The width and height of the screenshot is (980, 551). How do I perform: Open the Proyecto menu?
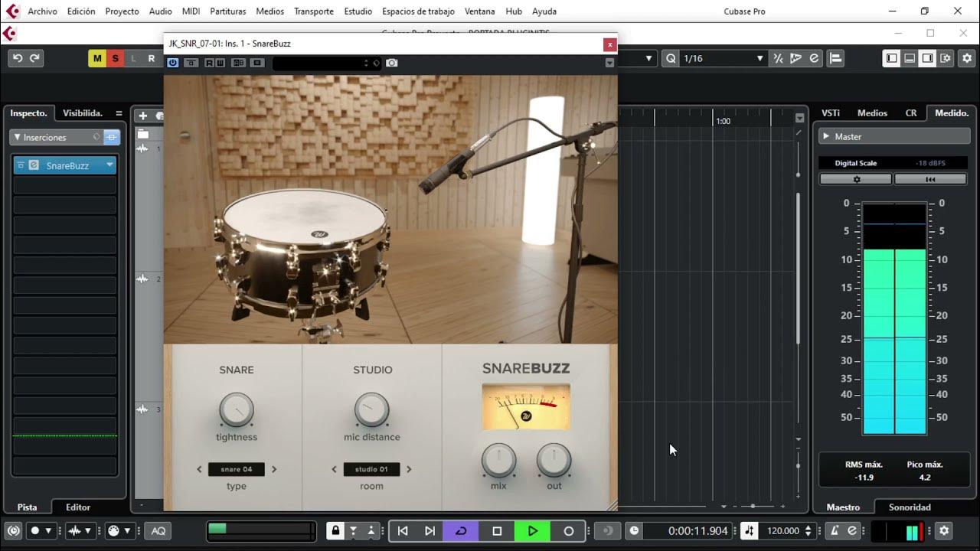[122, 11]
